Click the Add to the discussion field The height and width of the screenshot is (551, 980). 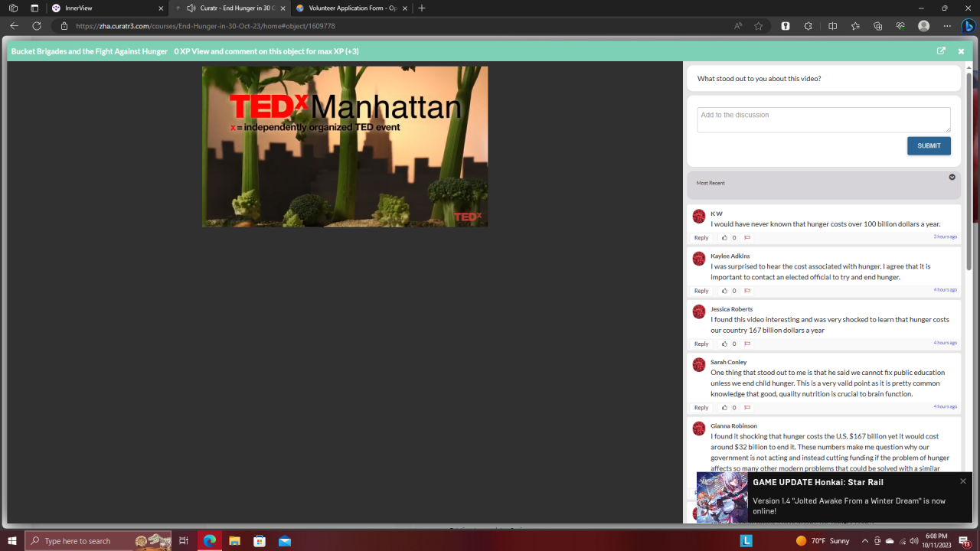[x=824, y=119]
